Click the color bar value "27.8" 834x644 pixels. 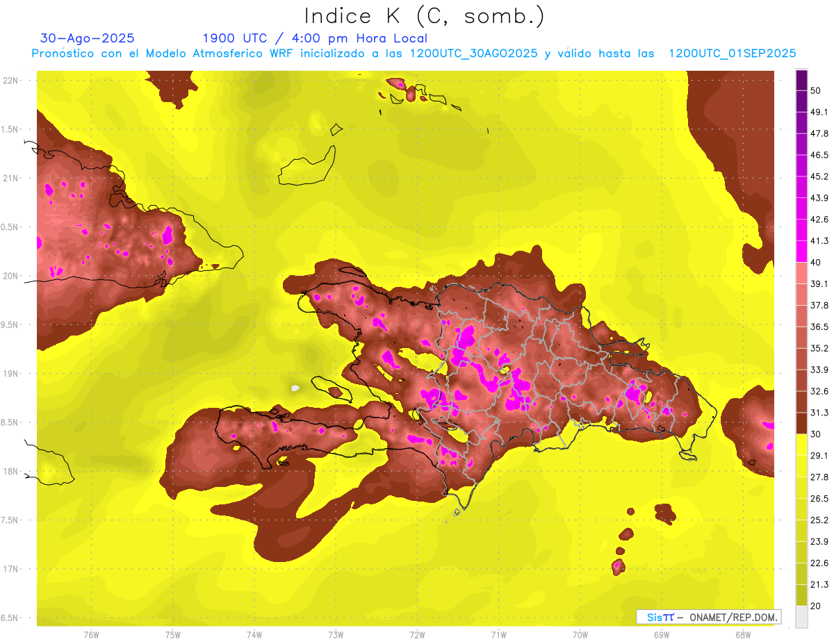pyautogui.click(x=819, y=477)
